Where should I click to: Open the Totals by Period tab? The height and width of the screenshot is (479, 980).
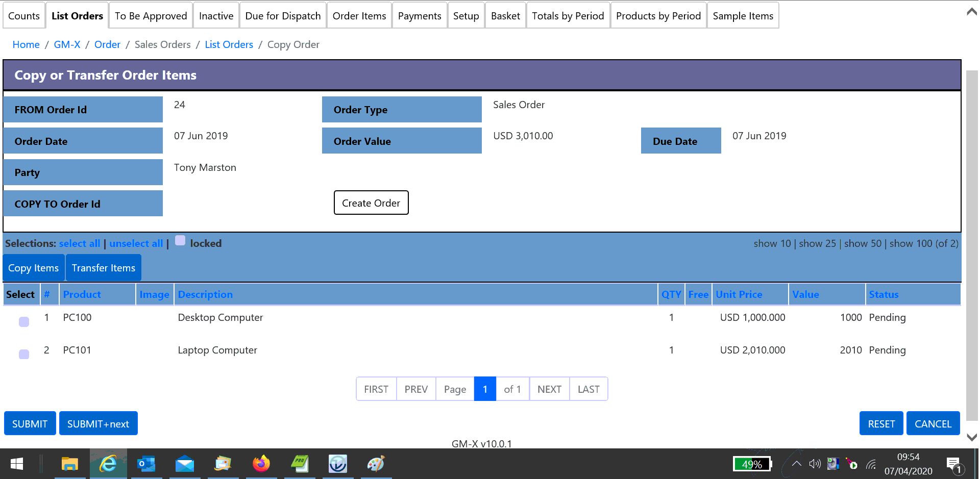568,16
